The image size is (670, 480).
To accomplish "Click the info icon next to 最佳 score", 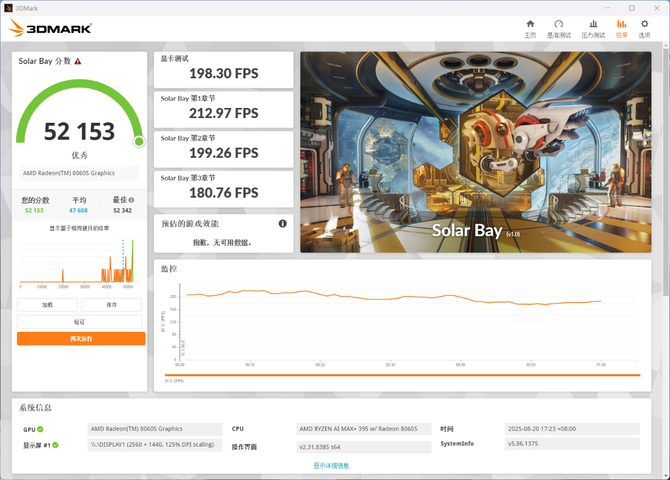I will pyautogui.click(x=131, y=200).
